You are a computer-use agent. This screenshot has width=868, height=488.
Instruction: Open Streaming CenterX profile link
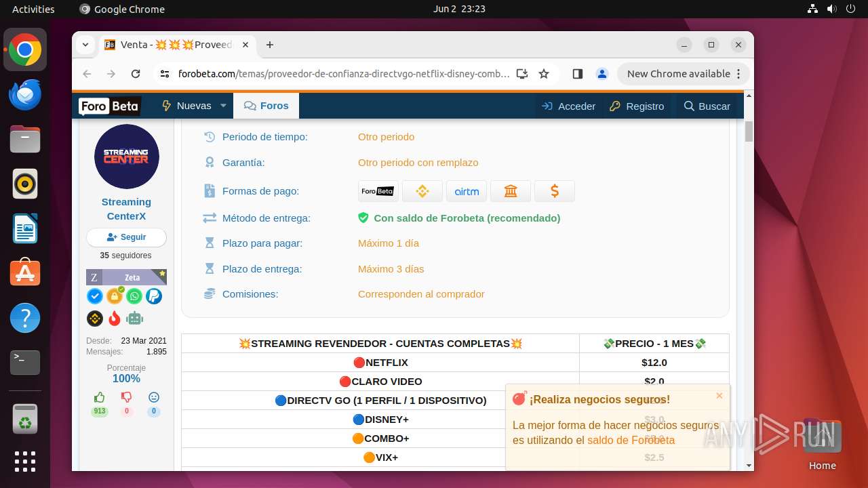(126, 209)
